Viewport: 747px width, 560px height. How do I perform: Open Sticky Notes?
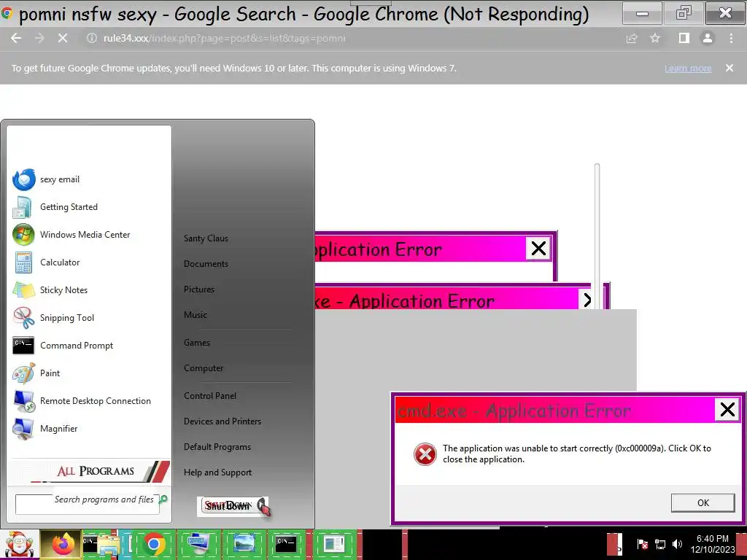tap(64, 290)
